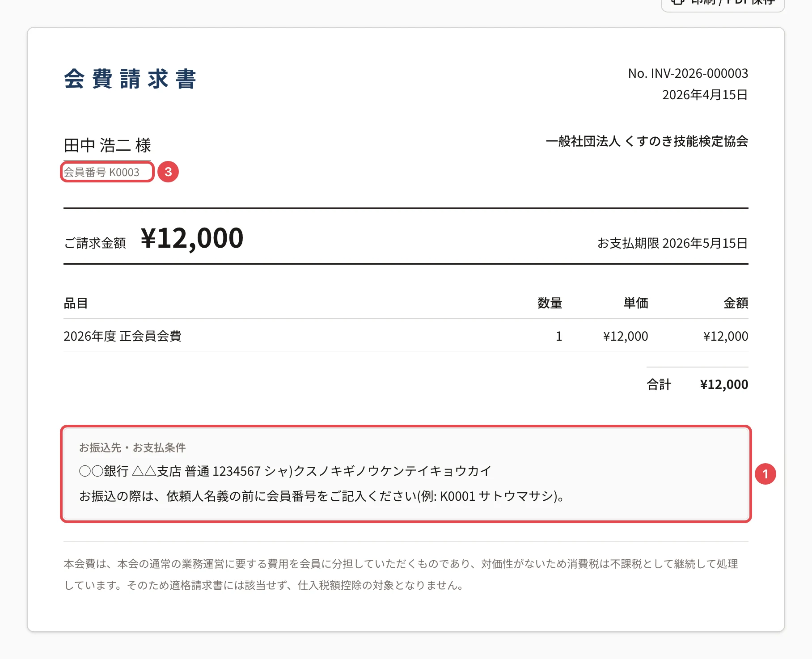
Task: Click the 単価 cell value ¥12,000
Action: coord(626,336)
